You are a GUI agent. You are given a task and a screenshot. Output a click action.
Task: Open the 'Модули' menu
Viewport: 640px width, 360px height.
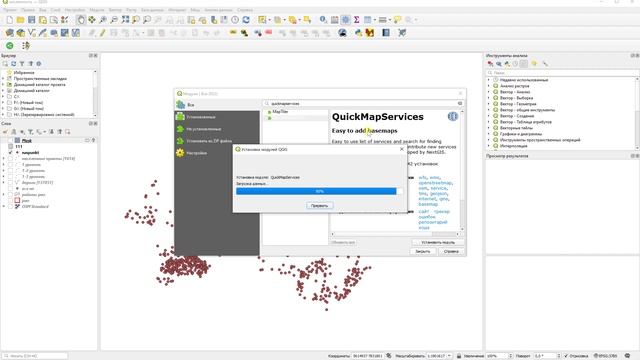[97, 10]
